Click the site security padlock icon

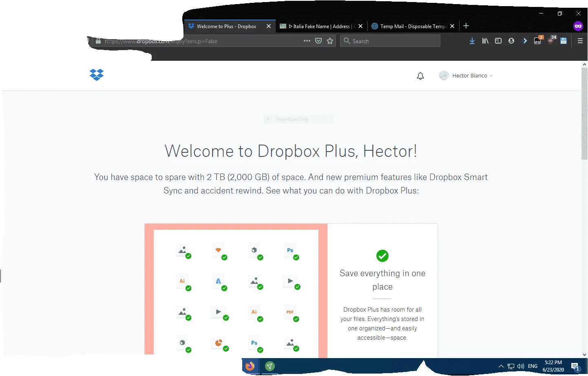(x=98, y=41)
